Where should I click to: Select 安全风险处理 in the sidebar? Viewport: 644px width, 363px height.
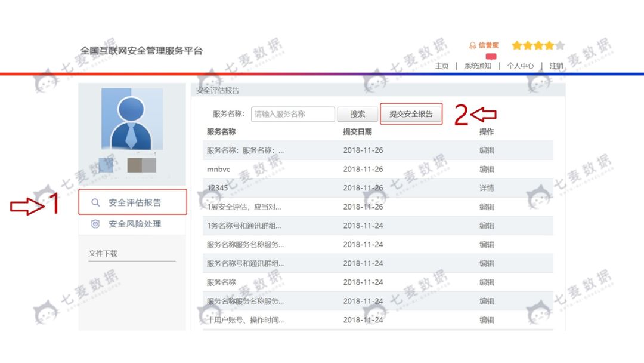(134, 224)
